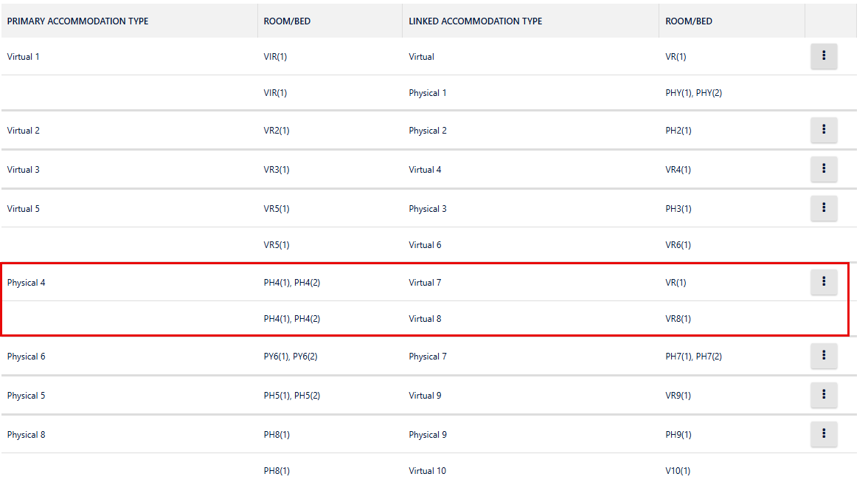This screenshot has height=485, width=868.
Task: Click the Physical 4 primary accommodation row
Action: pos(27,283)
